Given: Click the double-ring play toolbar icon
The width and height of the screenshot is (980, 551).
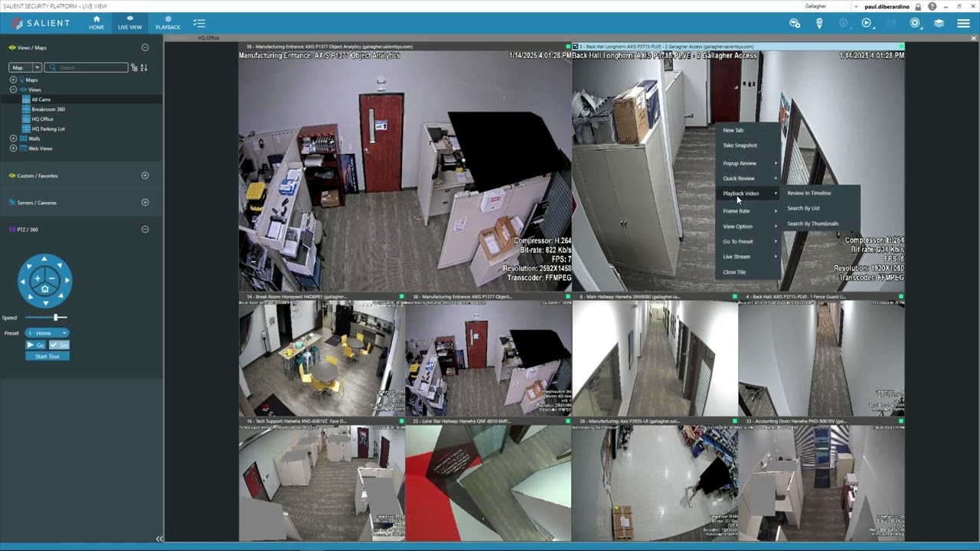Looking at the screenshot, I should (x=915, y=24).
